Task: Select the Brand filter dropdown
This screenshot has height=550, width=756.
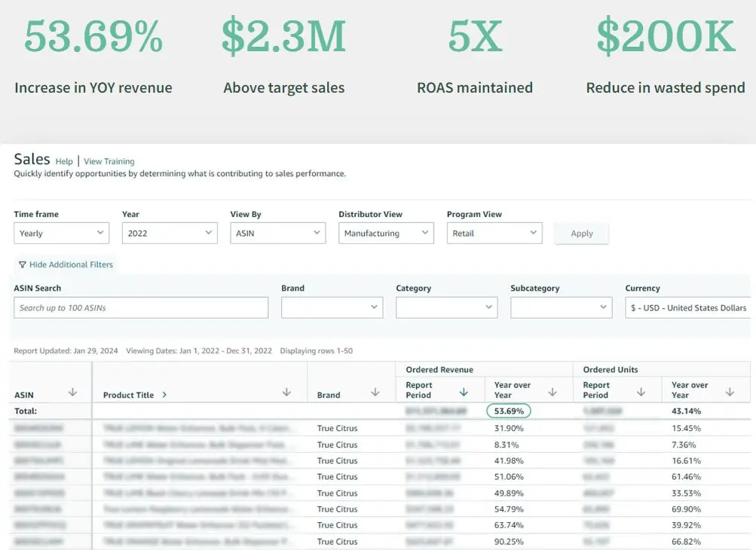Action: tap(332, 307)
